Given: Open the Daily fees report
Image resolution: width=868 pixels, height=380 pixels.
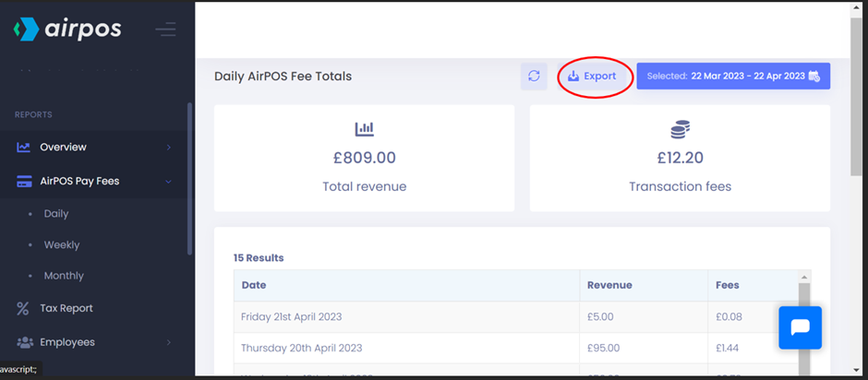Looking at the screenshot, I should pos(56,213).
